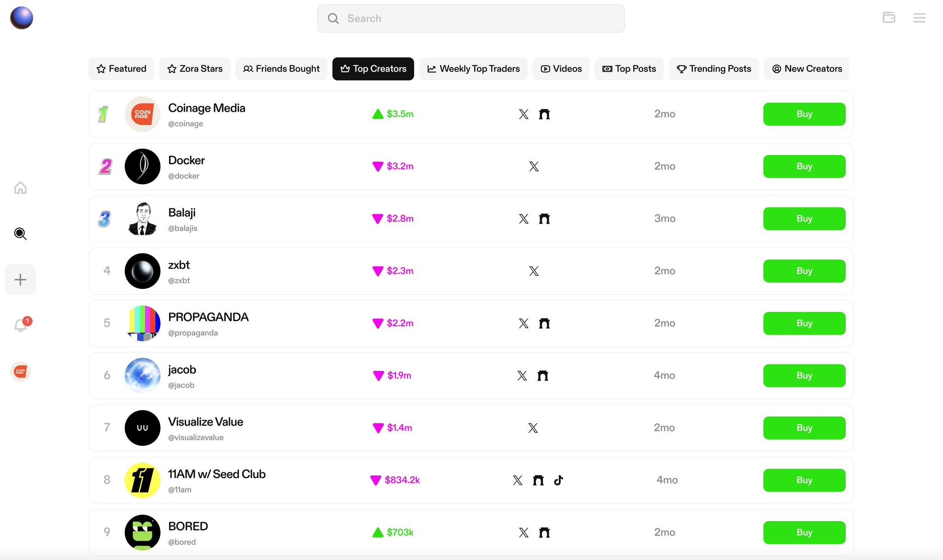
Task: Focus the Search input field
Action: (471, 18)
